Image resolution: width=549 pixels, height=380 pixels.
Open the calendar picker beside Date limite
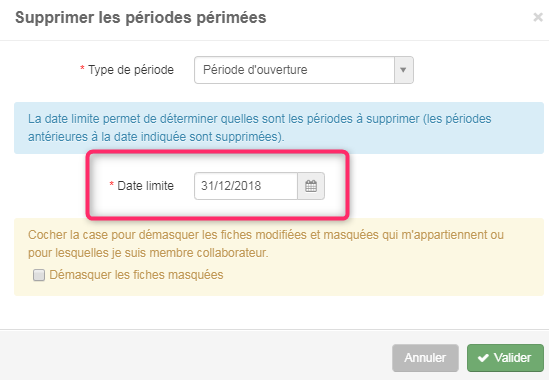point(311,186)
